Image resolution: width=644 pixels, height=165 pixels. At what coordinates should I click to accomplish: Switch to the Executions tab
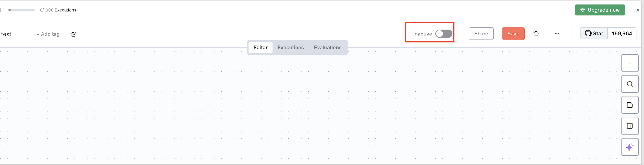click(x=290, y=48)
